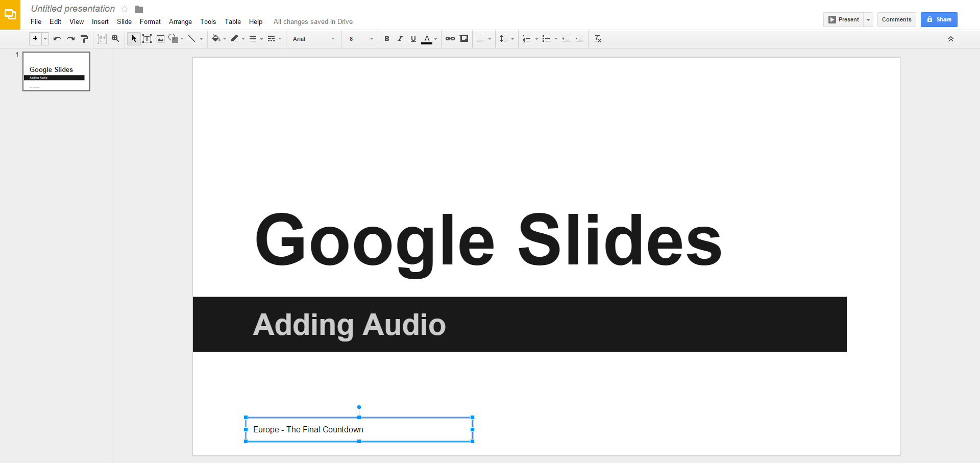Open the Arial font dropdown
Image resolution: width=980 pixels, height=463 pixels.
313,39
